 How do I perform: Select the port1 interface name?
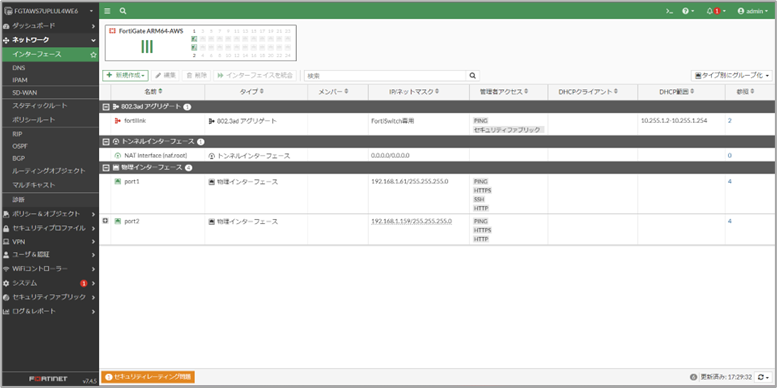(x=132, y=182)
